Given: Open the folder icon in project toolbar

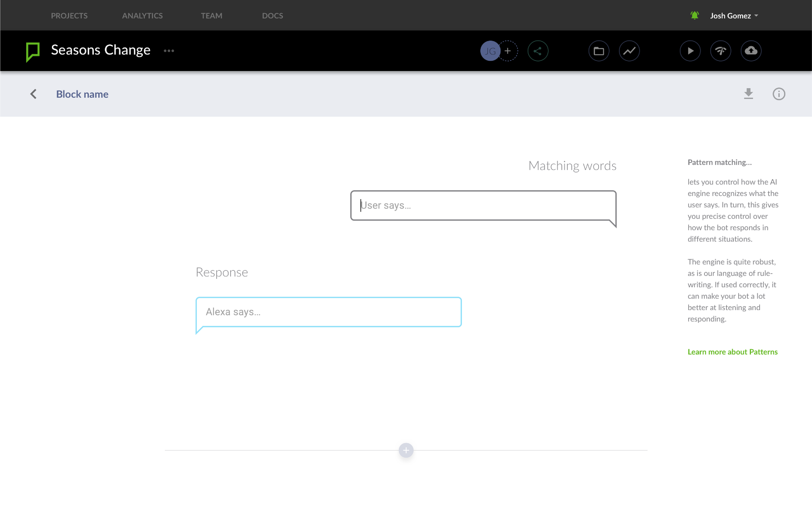Looking at the screenshot, I should (599, 51).
